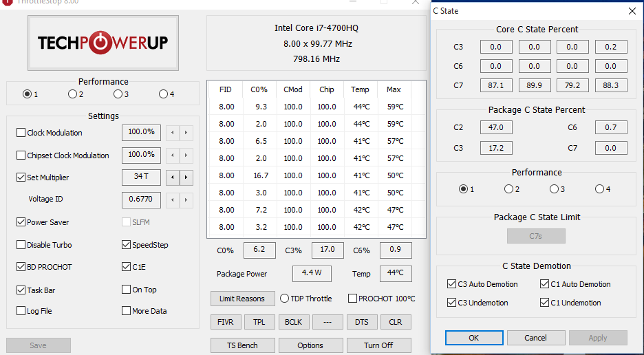Uncheck C3 Undemotion
The width and height of the screenshot is (644, 355).
(x=451, y=303)
